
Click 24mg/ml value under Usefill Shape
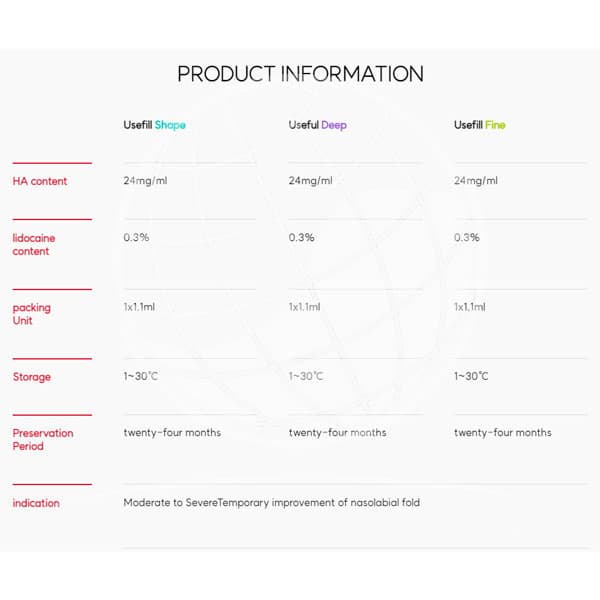(145, 181)
